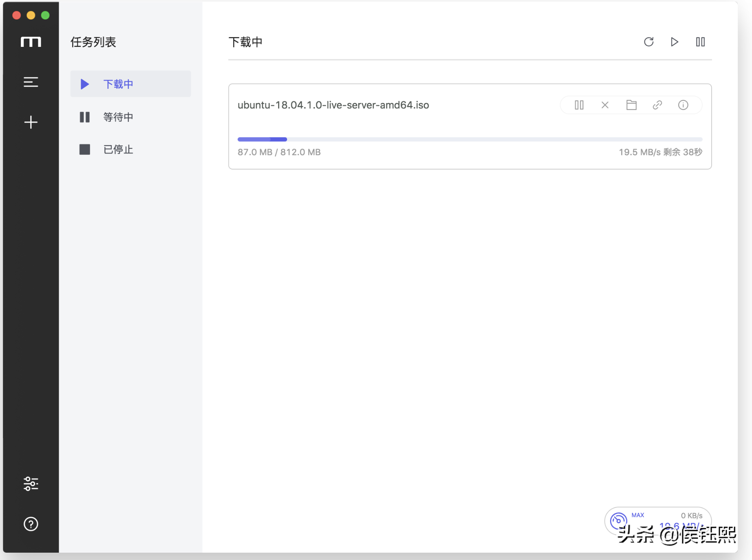Open the task list menu icon

(x=31, y=82)
